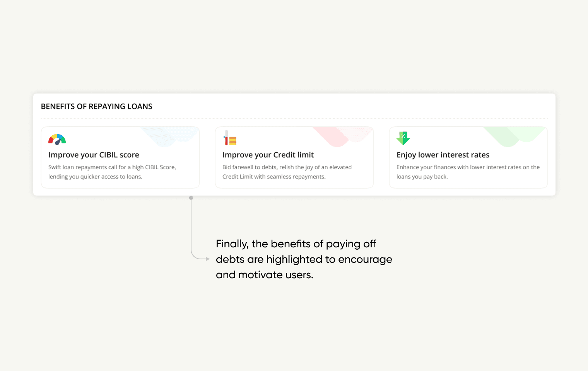Click the pink decorative shape on Credit card
The width and height of the screenshot is (588, 371).
coord(342,136)
